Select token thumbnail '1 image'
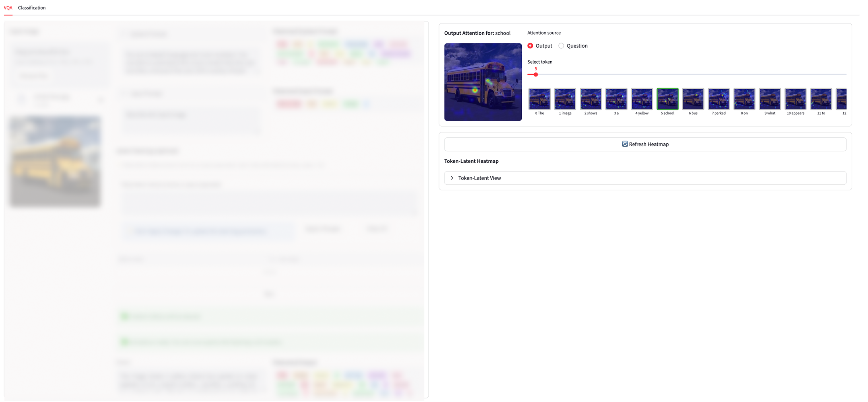The height and width of the screenshot is (402, 868). pos(565,99)
